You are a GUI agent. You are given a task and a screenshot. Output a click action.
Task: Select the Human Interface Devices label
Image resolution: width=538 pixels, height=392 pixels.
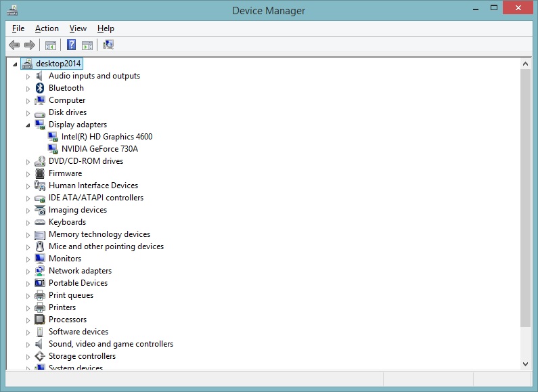[93, 186]
